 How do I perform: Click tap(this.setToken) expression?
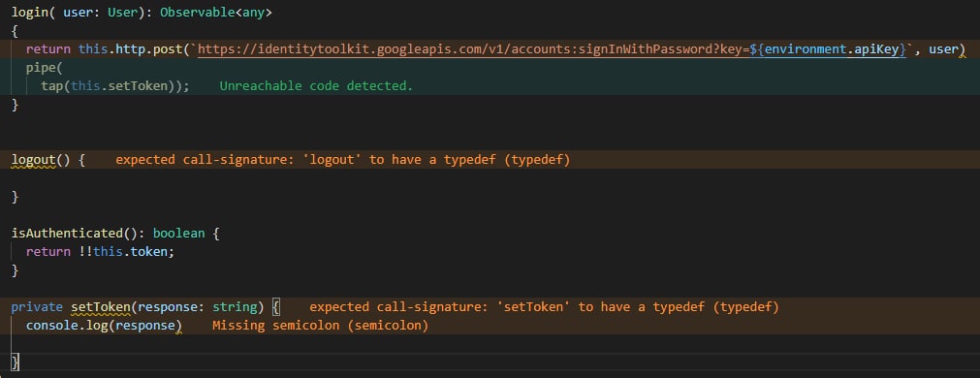click(x=111, y=85)
